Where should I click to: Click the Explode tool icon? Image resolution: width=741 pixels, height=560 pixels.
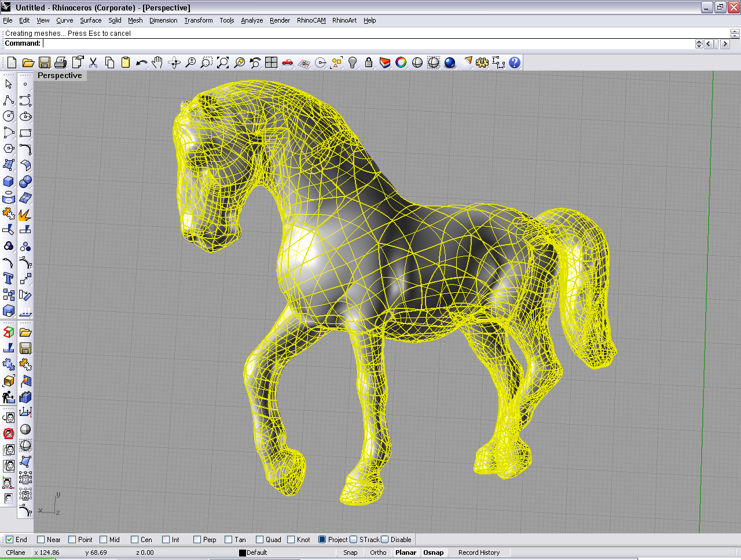click(x=25, y=215)
